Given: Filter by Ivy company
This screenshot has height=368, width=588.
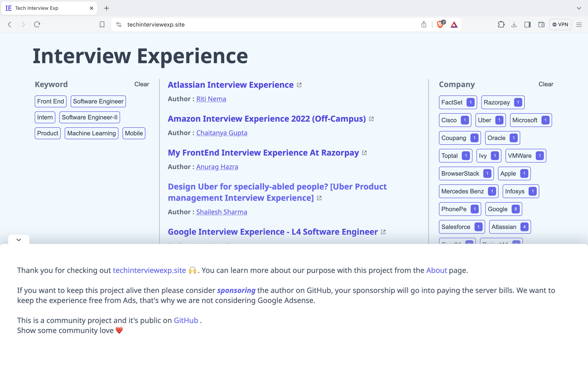Looking at the screenshot, I should point(489,156).
